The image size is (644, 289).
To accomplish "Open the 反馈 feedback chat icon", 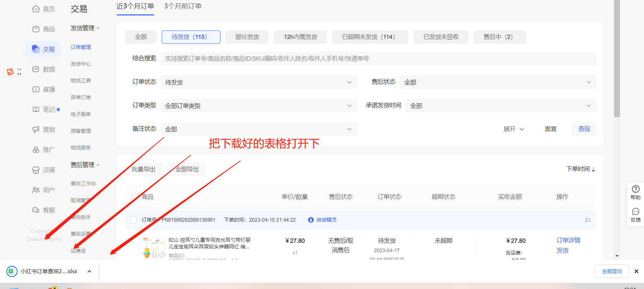I will click(635, 212).
